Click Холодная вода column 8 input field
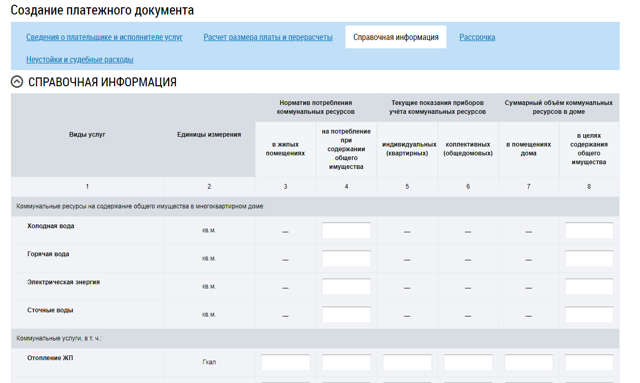This screenshot has width=640, height=383. click(589, 231)
